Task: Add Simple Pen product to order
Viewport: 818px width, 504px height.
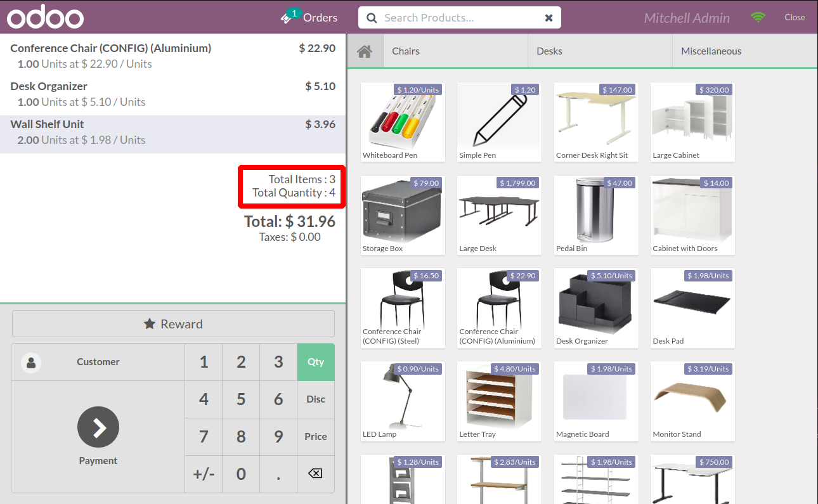Action: click(x=499, y=122)
